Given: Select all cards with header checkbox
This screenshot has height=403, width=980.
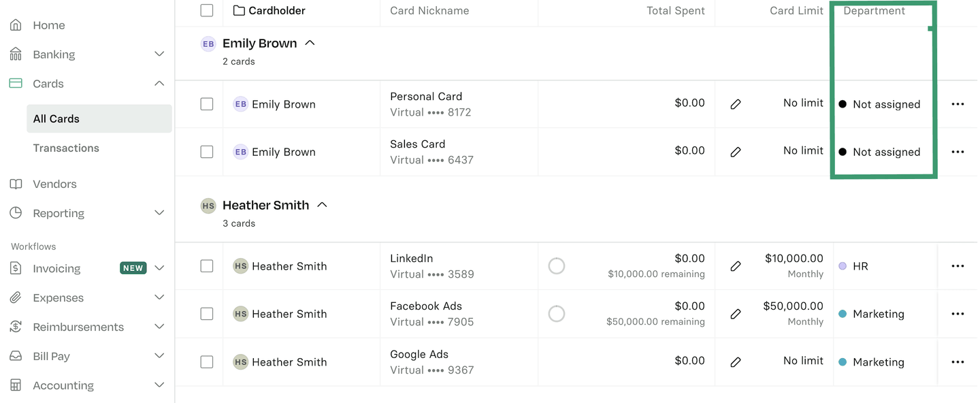Looking at the screenshot, I should 207,10.
